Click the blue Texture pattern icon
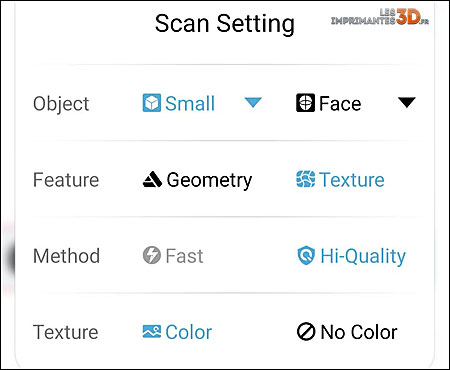450x370 pixels. click(x=305, y=179)
